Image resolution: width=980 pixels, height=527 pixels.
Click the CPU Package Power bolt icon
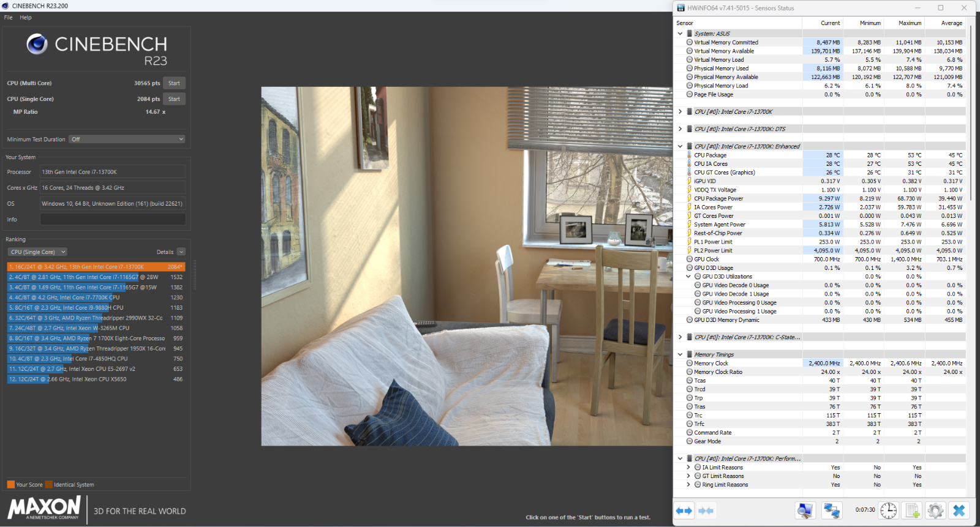[x=689, y=198]
